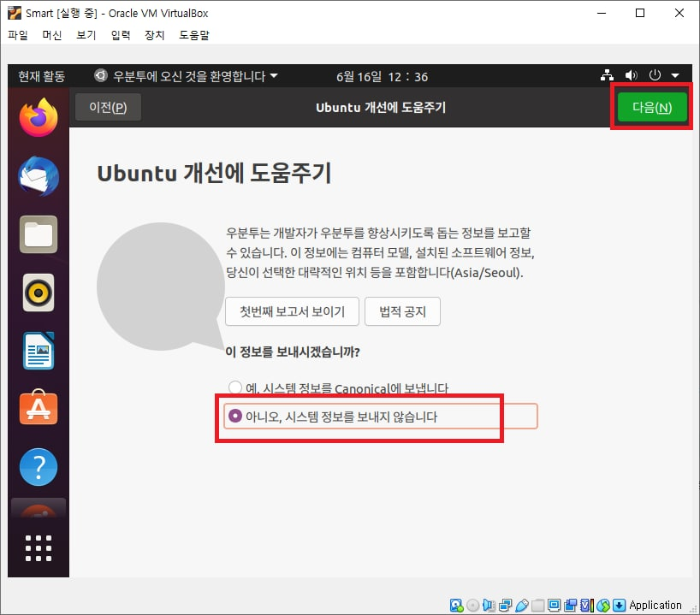700x615 pixels.
Task: Click the VirtualBox optical disc indicator
Action: 472,606
